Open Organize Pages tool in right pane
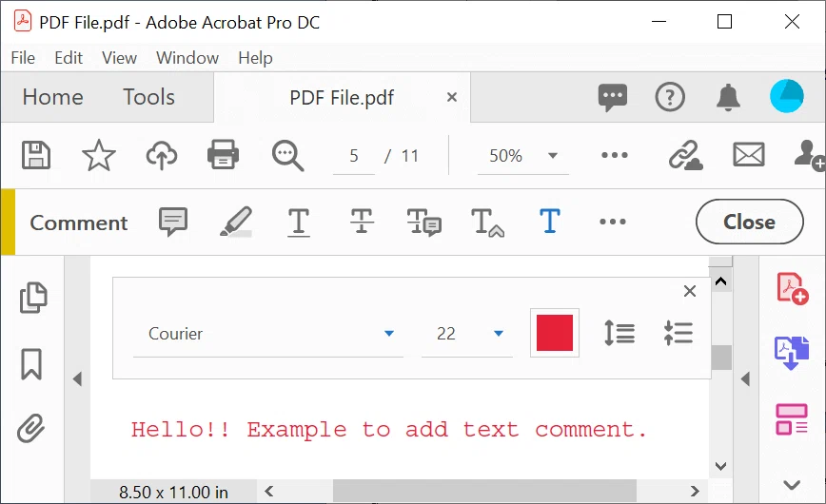The width and height of the screenshot is (826, 504). point(791,419)
